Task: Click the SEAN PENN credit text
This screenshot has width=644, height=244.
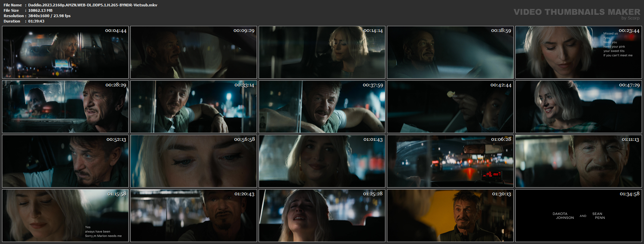Action: (x=599, y=216)
